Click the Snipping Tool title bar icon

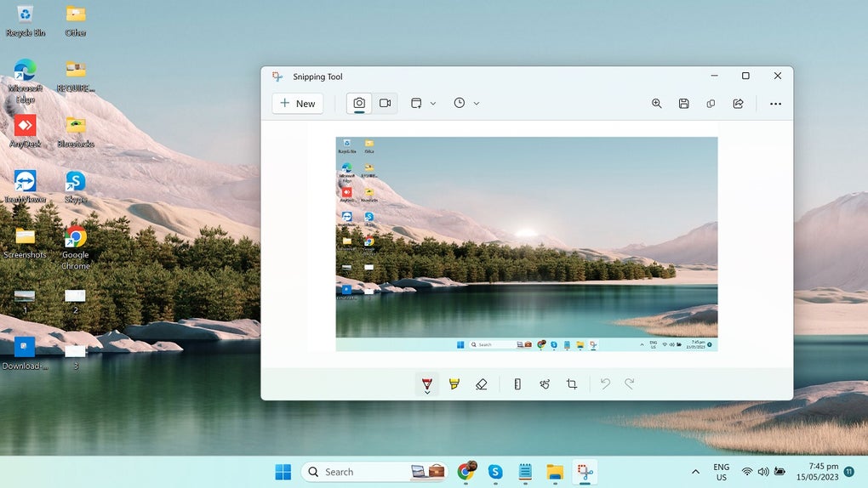[277, 77]
